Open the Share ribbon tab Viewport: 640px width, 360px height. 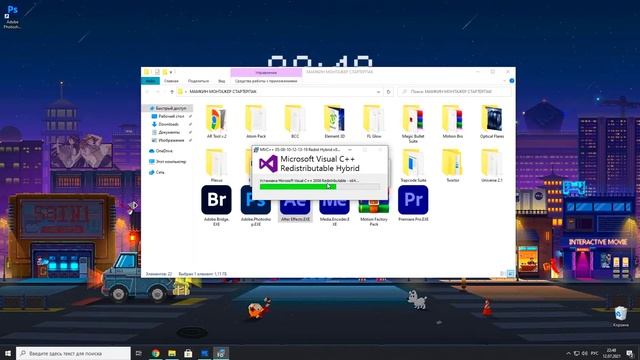tap(198, 81)
